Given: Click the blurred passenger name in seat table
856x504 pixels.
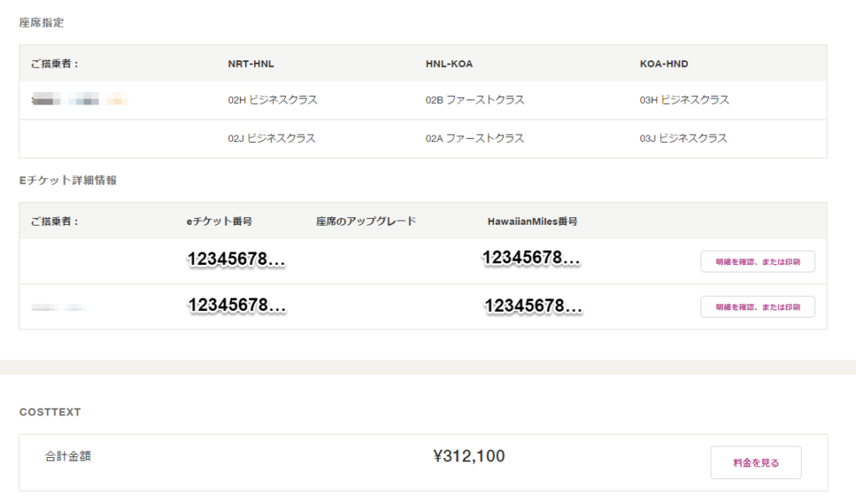Looking at the screenshot, I should pyautogui.click(x=79, y=100).
